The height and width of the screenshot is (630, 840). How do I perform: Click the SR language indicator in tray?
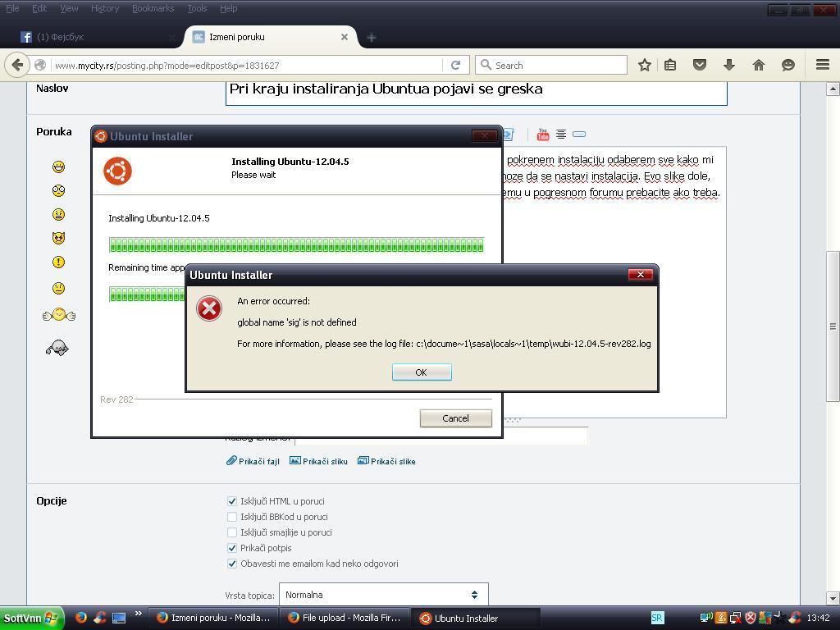pos(657,618)
